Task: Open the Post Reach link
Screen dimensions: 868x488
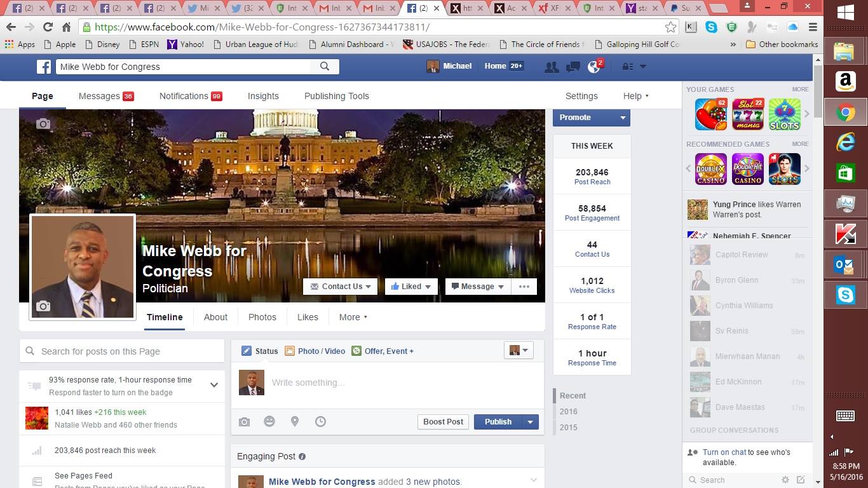Action: [x=592, y=182]
